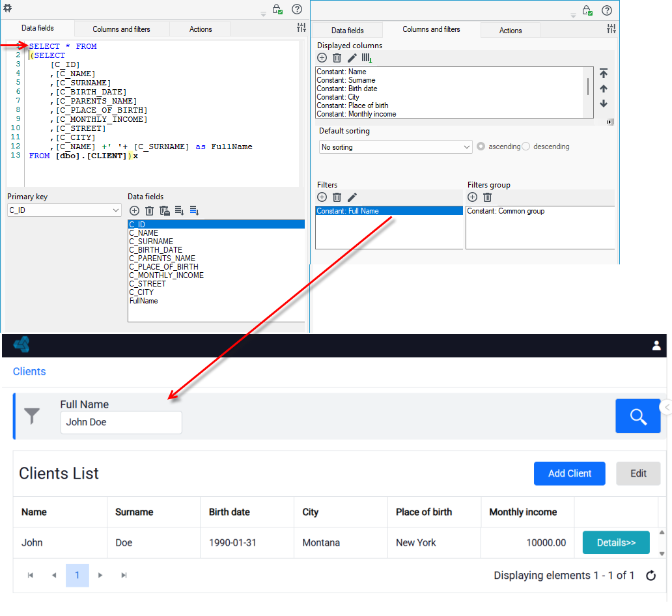Move displayed column down one position
The image size is (672, 616).
(x=604, y=104)
